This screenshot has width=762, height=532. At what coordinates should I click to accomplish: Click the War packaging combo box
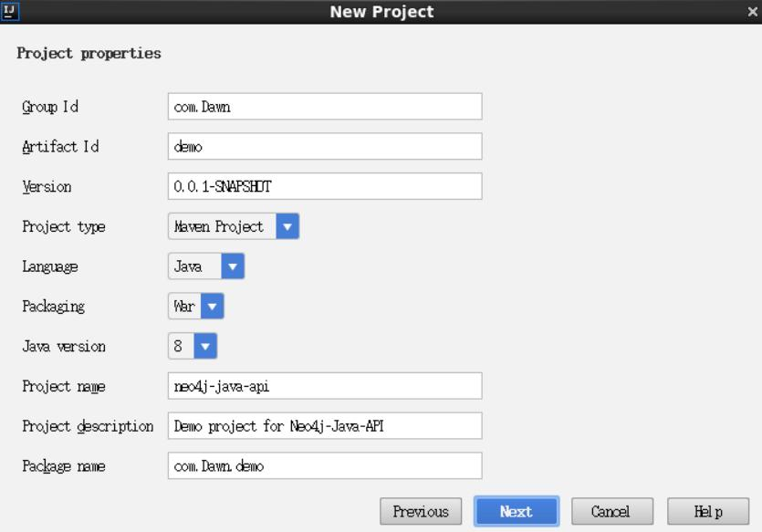point(184,307)
